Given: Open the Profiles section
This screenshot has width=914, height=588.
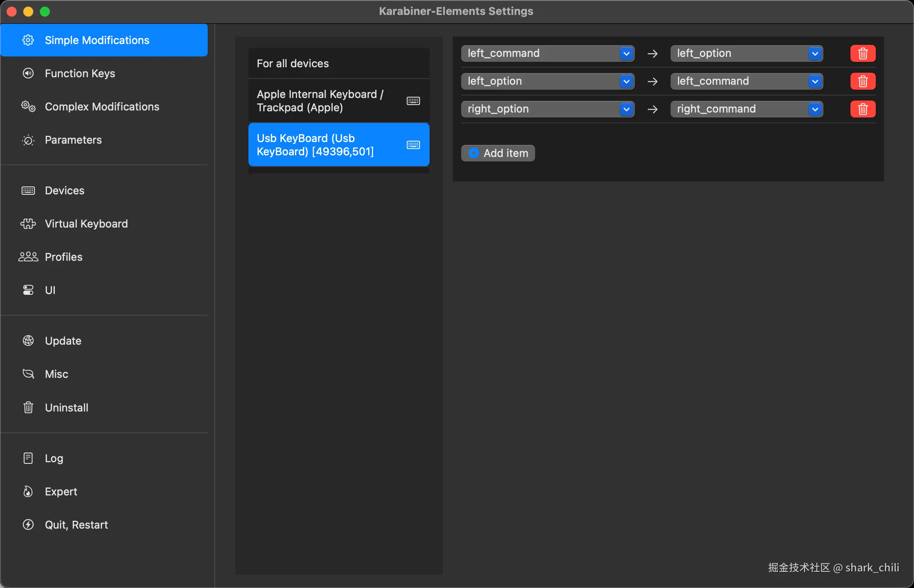Looking at the screenshot, I should pos(64,257).
